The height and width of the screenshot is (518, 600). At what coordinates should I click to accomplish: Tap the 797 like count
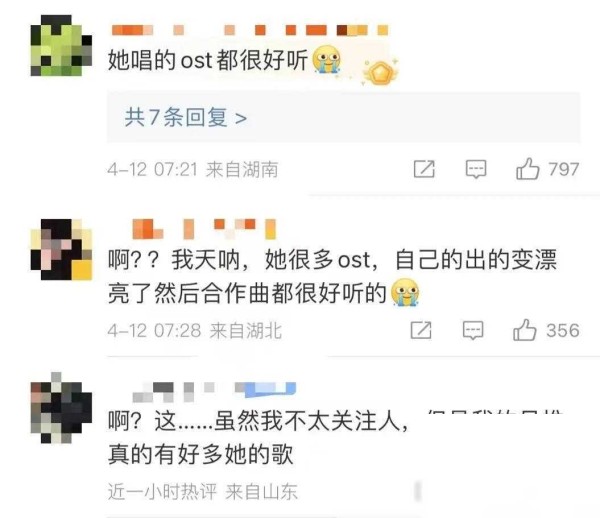563,169
